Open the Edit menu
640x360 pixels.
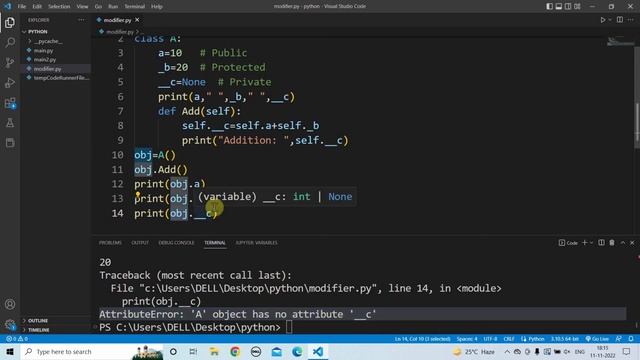point(37,6)
